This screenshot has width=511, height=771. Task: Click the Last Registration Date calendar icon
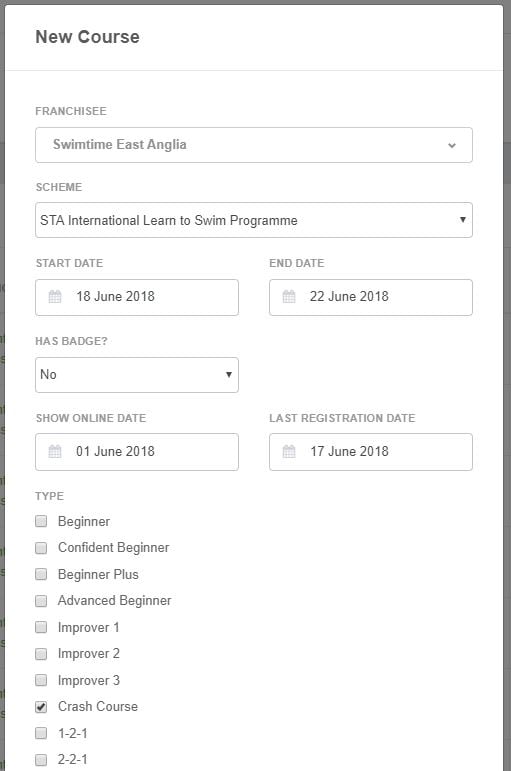pyautogui.click(x=289, y=451)
